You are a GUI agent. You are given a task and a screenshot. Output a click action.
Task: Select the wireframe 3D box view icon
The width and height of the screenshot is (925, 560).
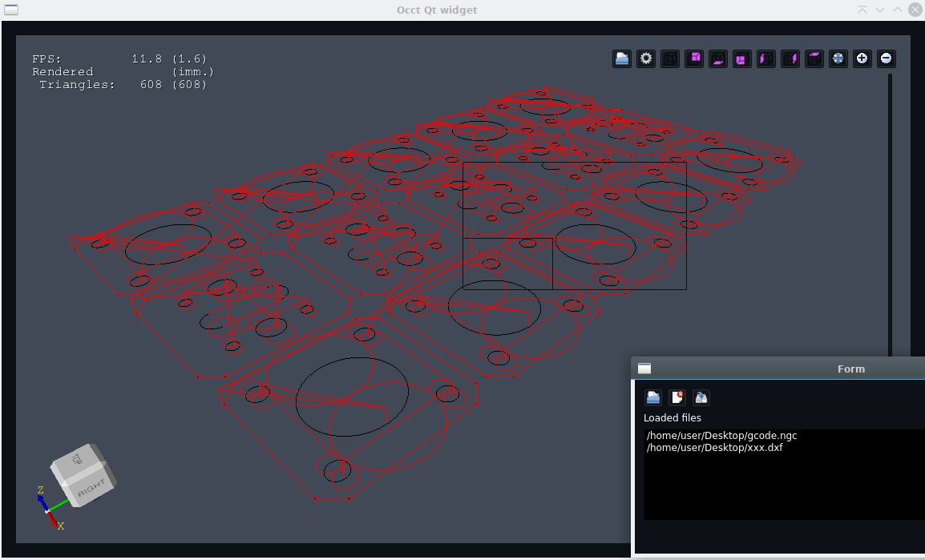pyautogui.click(x=670, y=58)
